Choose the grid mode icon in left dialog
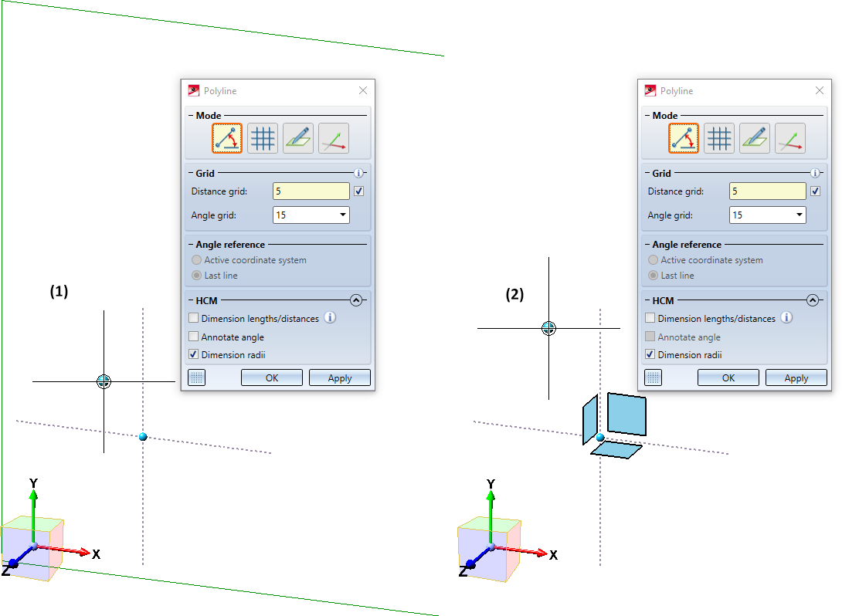842x616 pixels. (263, 138)
